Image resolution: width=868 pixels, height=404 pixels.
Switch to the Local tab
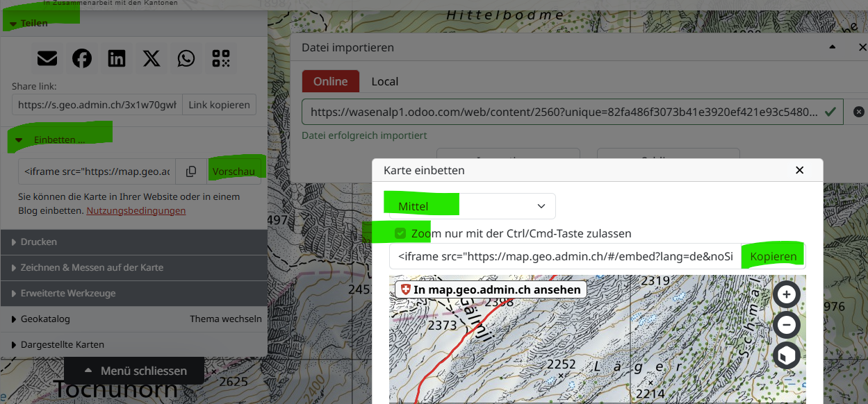(x=385, y=81)
